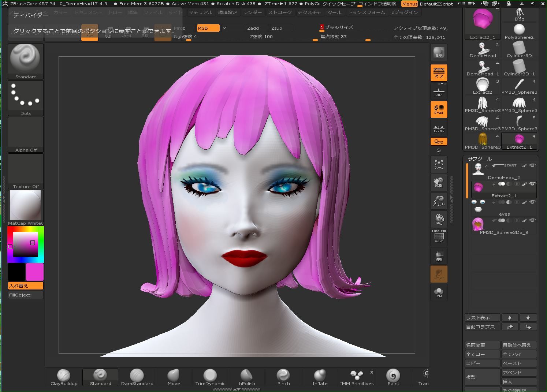Open the ストローク menu
547x392 pixels.
(x=280, y=12)
